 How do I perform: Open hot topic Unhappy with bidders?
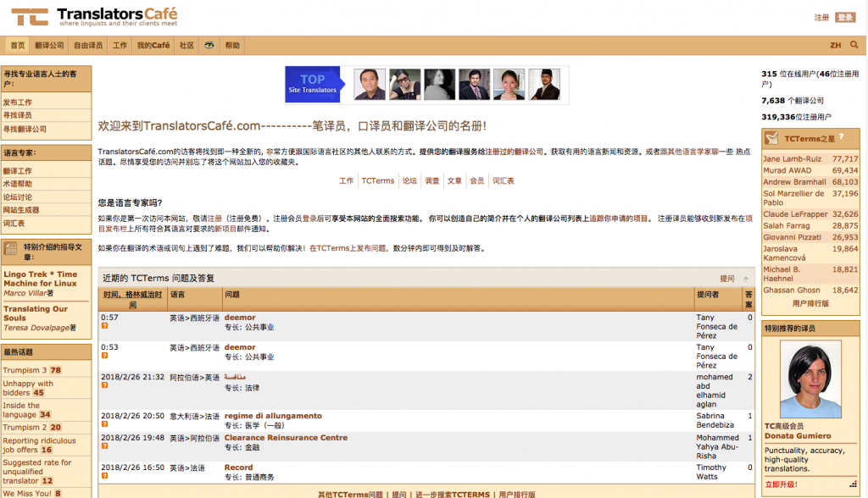click(28, 388)
